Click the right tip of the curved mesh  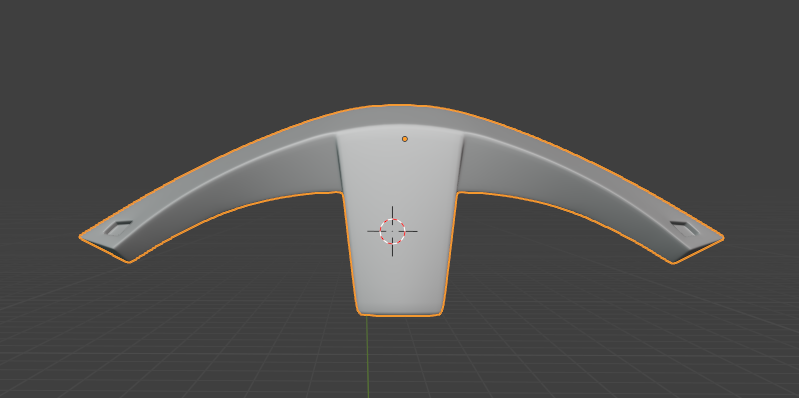coord(721,237)
